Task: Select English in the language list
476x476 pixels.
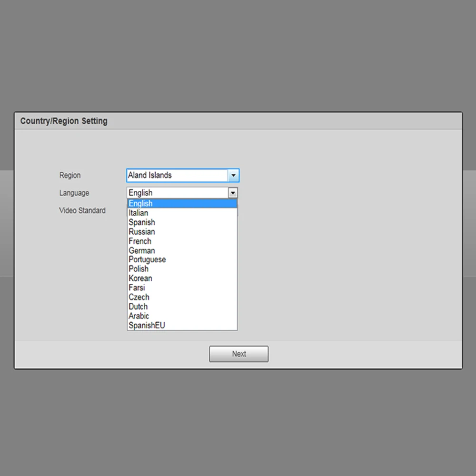Action: click(182, 203)
